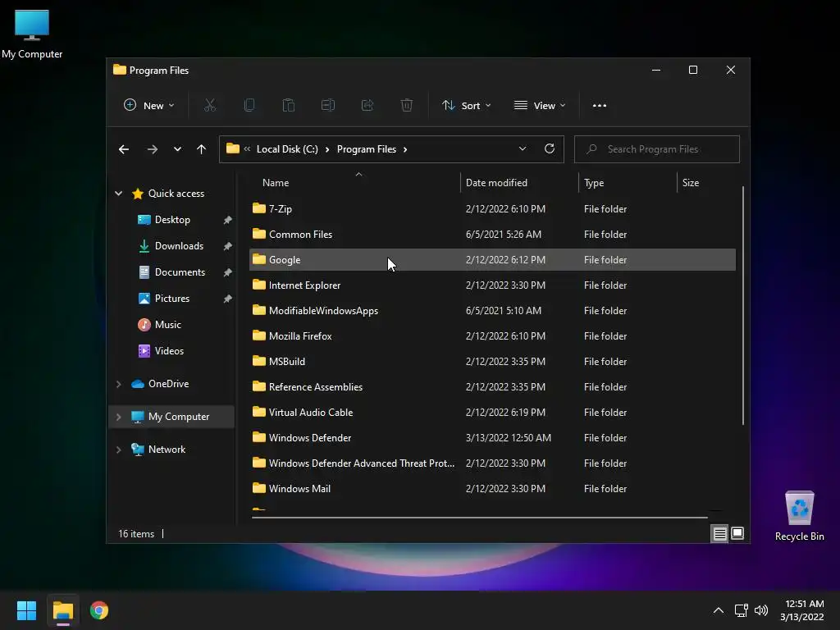Open recent locations dropdown chevron
Image resolution: width=840 pixels, height=630 pixels.
point(177,149)
